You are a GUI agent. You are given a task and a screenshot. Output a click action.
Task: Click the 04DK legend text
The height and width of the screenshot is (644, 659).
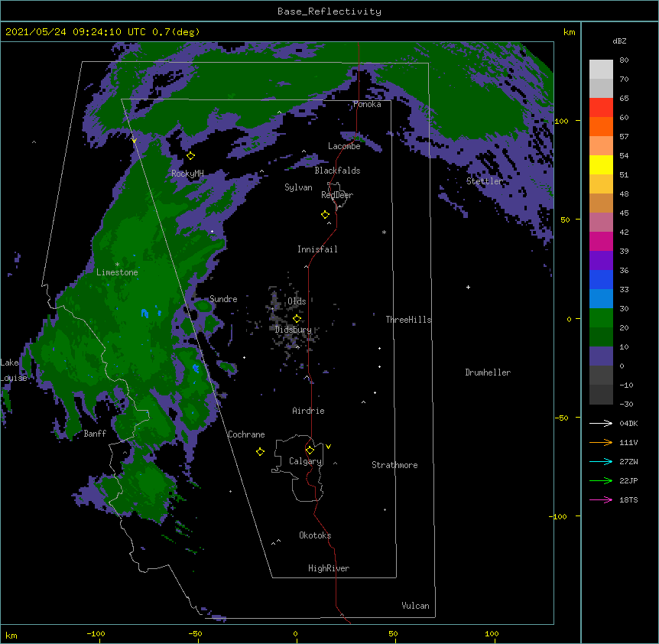tap(628, 423)
